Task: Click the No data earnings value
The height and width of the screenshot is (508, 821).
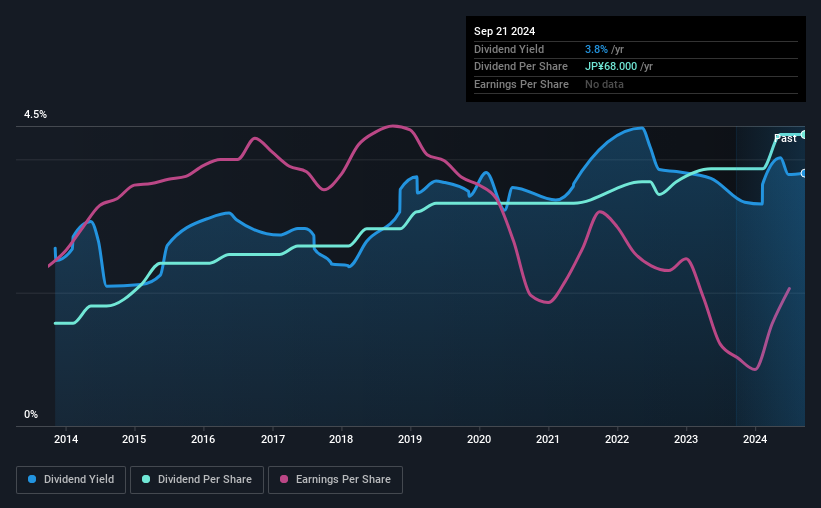Action: click(x=604, y=84)
